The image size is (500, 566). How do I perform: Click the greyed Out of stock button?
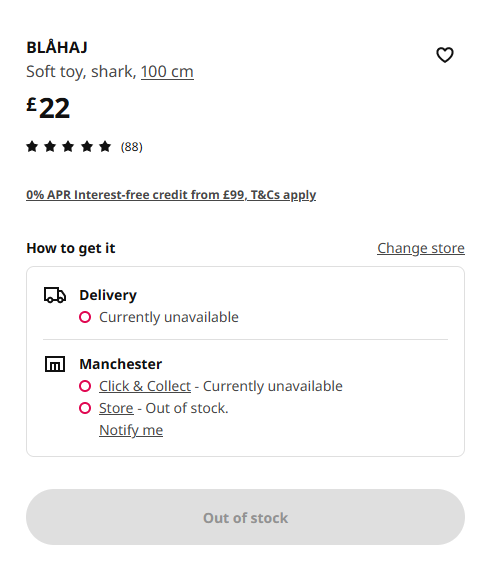(245, 517)
